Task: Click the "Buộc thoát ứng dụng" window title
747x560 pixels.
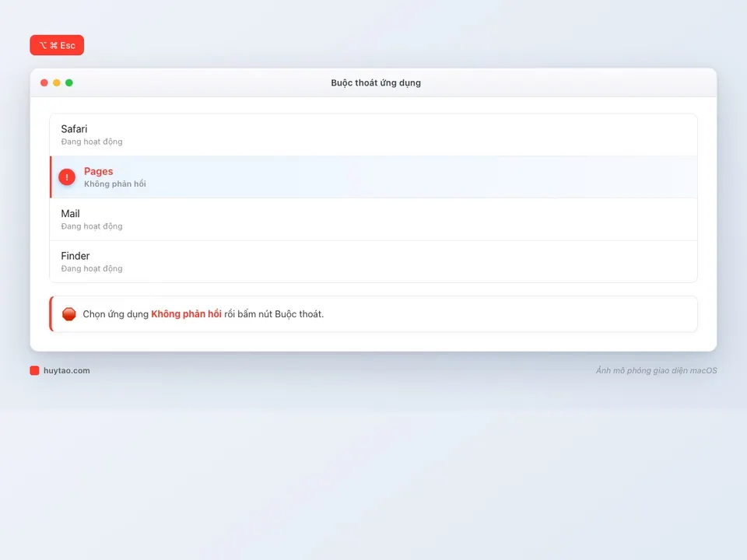Action: point(376,83)
